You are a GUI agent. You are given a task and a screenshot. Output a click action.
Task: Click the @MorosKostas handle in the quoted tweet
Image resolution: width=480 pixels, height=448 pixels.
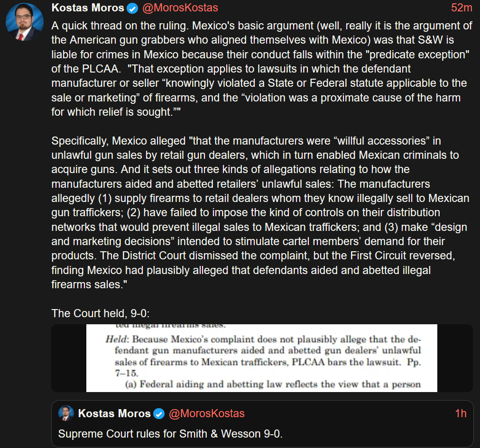(207, 413)
